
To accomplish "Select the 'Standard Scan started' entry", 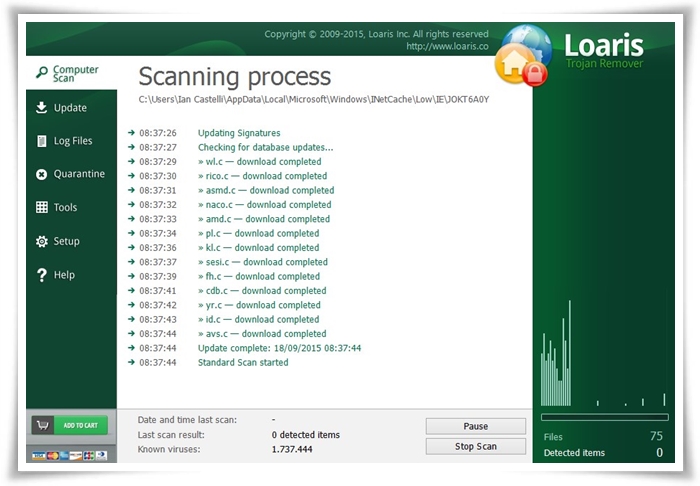I will pyautogui.click(x=243, y=362).
